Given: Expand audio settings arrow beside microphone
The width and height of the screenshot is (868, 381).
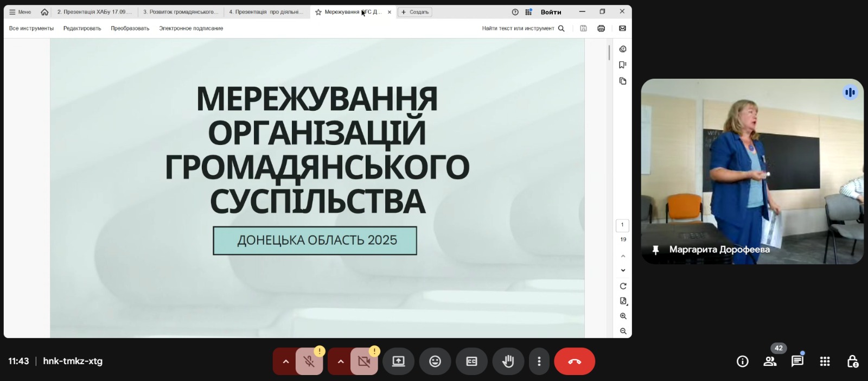Looking at the screenshot, I should [285, 361].
